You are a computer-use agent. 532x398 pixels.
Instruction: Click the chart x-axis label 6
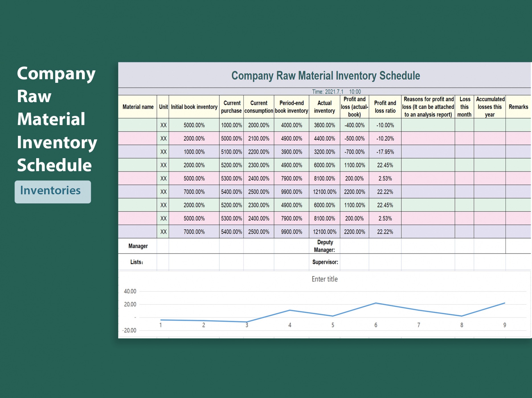pyautogui.click(x=375, y=325)
